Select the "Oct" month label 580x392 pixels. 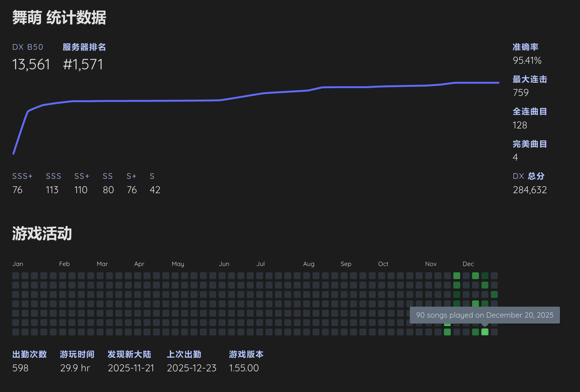pyautogui.click(x=383, y=264)
